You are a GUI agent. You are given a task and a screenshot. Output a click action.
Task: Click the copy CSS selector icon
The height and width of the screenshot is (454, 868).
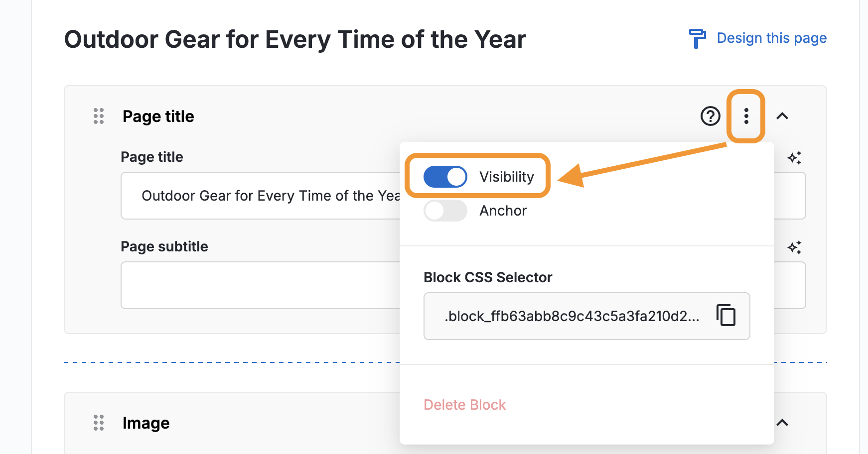click(x=726, y=316)
